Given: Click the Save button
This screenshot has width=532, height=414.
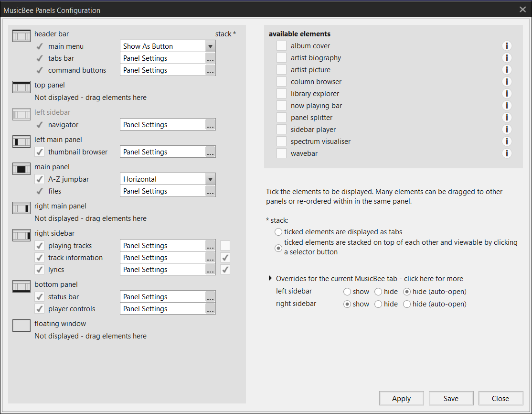Looking at the screenshot, I should [451, 398].
